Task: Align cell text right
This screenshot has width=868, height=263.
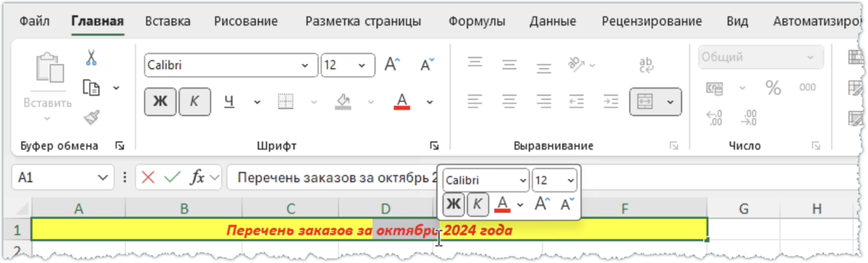Action: pos(545,101)
